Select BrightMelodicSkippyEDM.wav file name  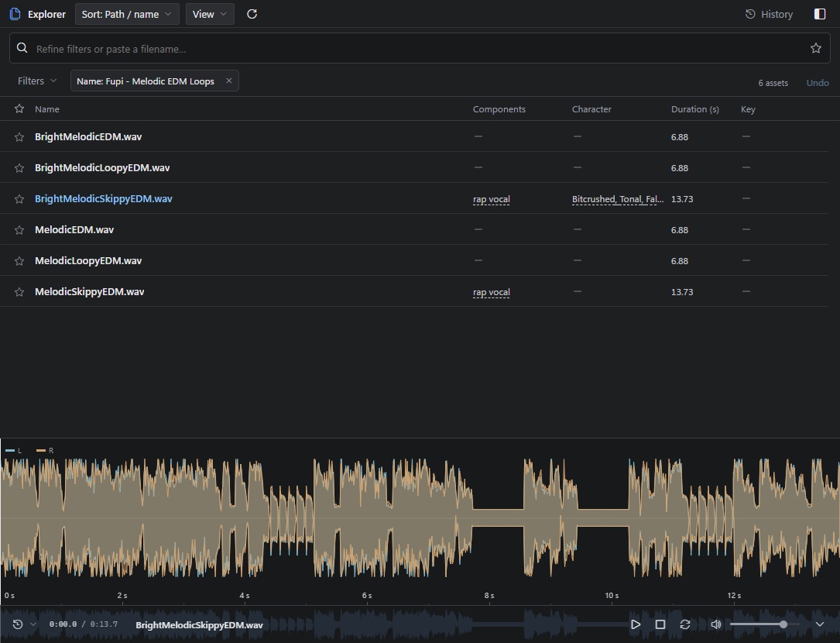pos(104,198)
